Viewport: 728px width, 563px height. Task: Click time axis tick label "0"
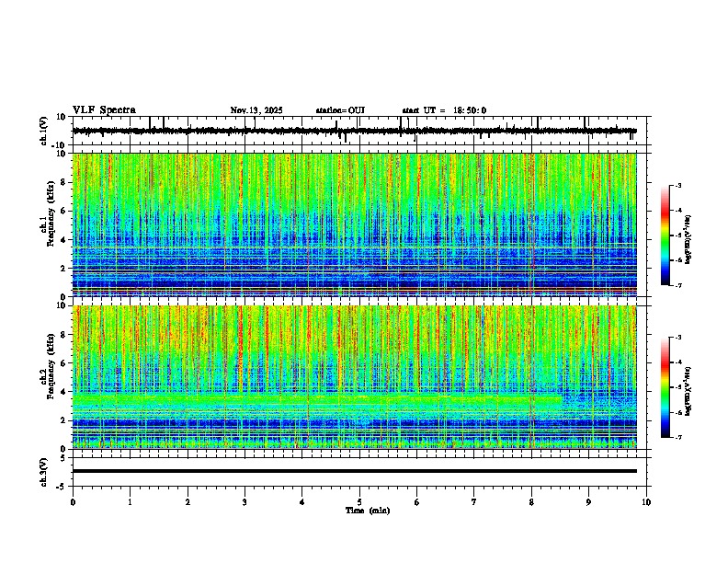click(73, 502)
